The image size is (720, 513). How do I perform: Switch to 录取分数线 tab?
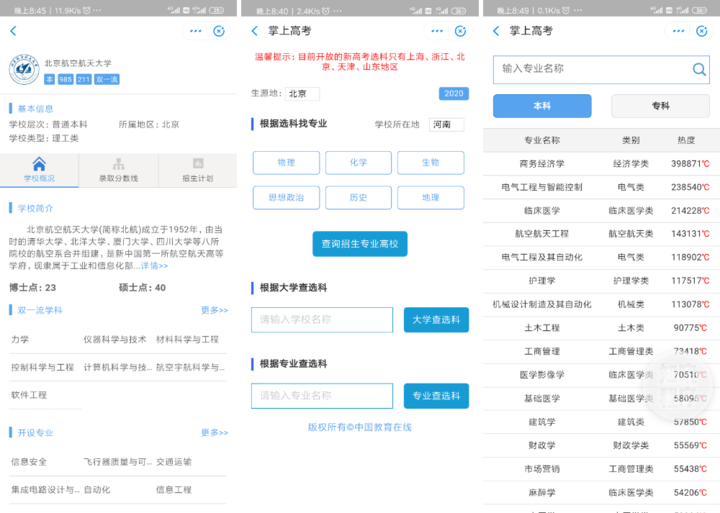click(x=118, y=170)
